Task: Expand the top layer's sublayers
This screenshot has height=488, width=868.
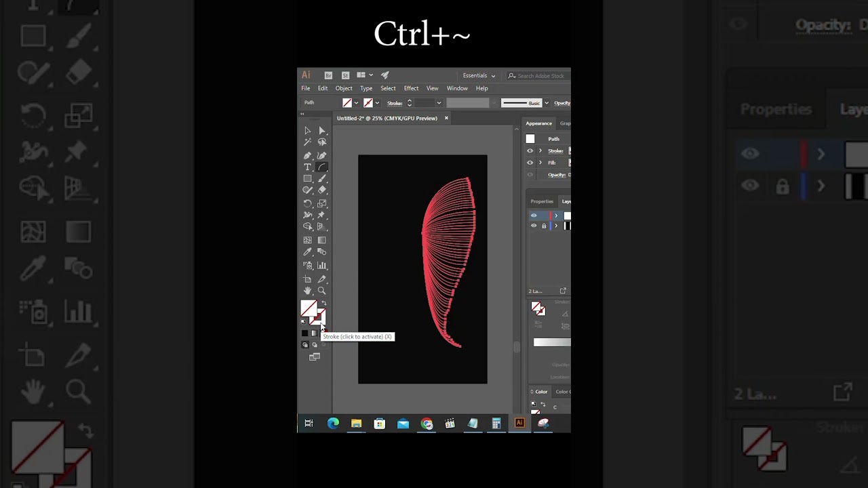Action: (x=556, y=216)
